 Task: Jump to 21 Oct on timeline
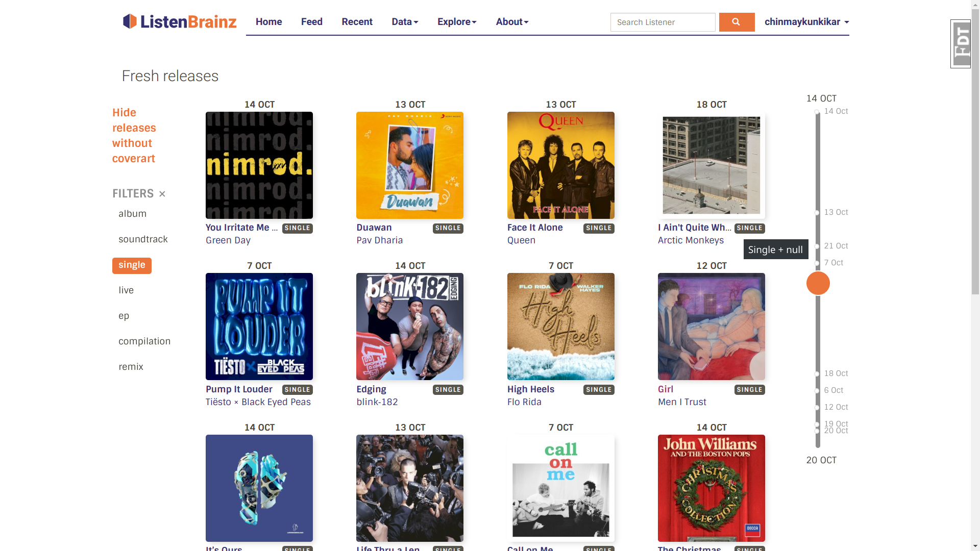pos(836,246)
